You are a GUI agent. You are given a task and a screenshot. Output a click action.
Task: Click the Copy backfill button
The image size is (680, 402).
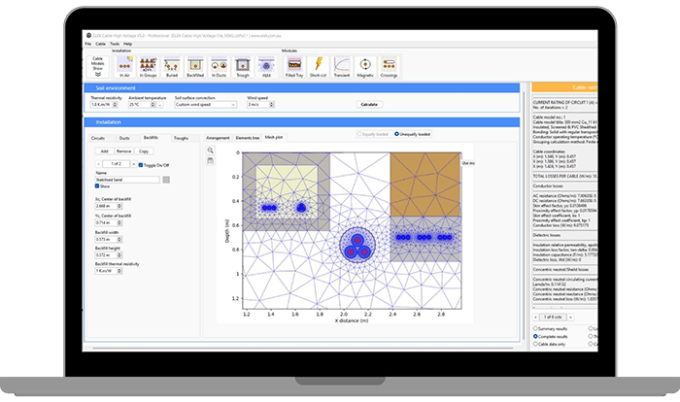coord(143,149)
